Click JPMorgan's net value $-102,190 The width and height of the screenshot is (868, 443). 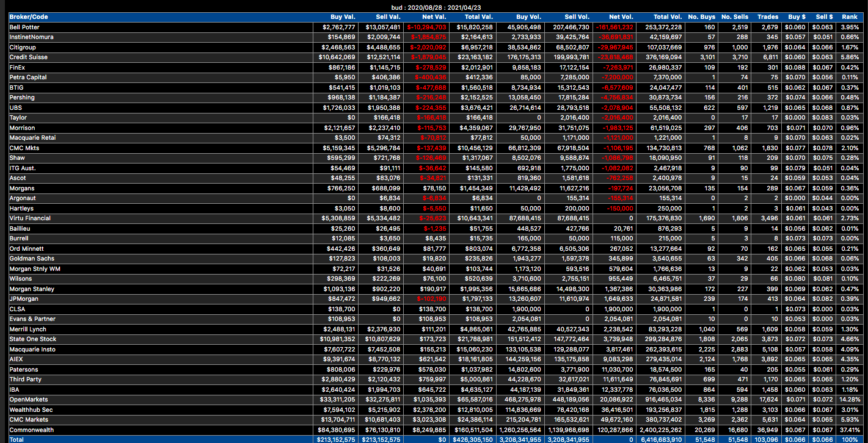(x=431, y=299)
